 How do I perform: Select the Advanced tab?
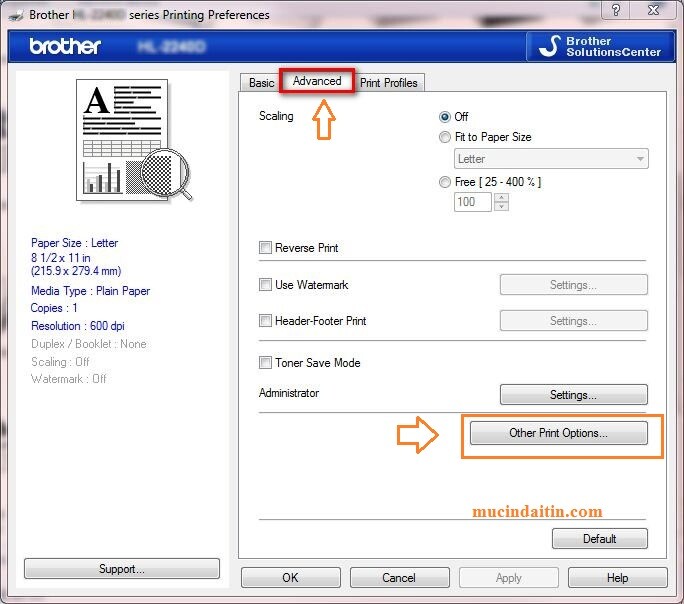tap(317, 81)
